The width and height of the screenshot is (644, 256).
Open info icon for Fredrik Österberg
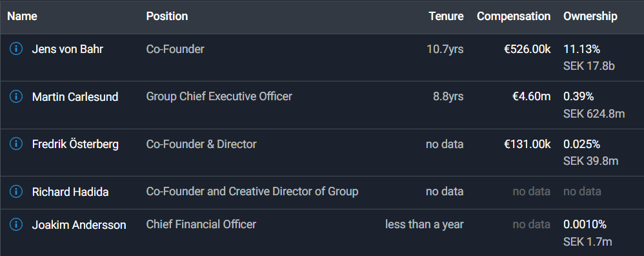tap(15, 144)
